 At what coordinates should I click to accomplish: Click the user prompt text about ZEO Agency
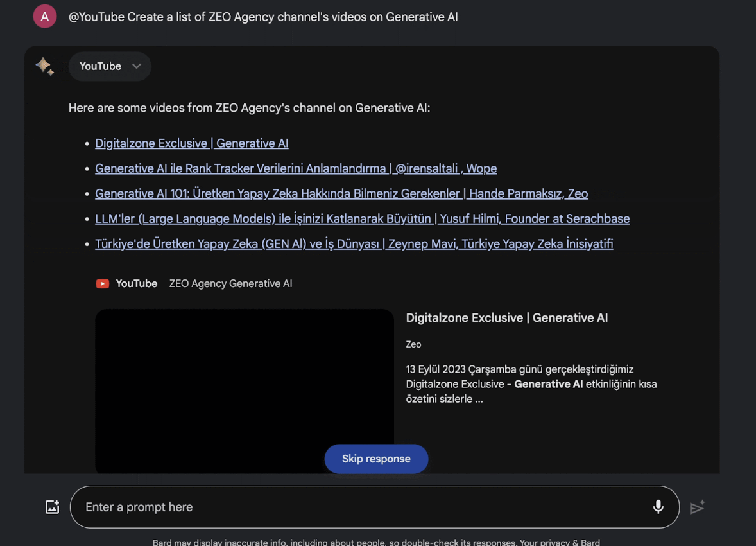coord(263,17)
